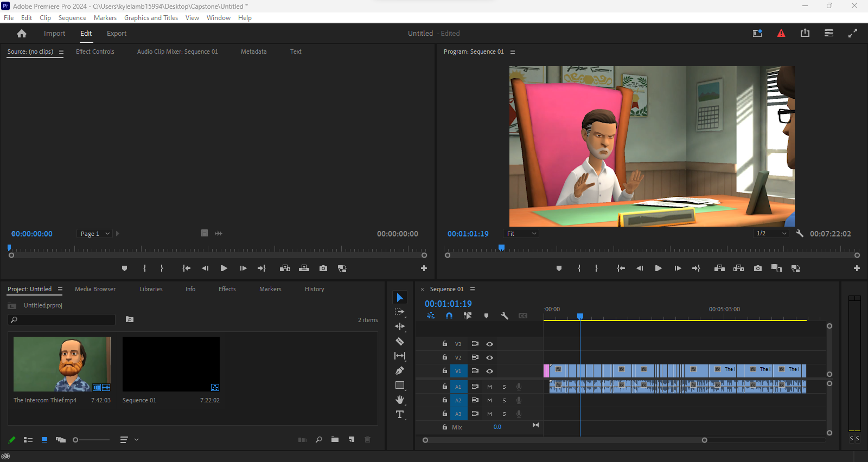Click the New Bin folder icon
The image size is (868, 462).
(335, 440)
